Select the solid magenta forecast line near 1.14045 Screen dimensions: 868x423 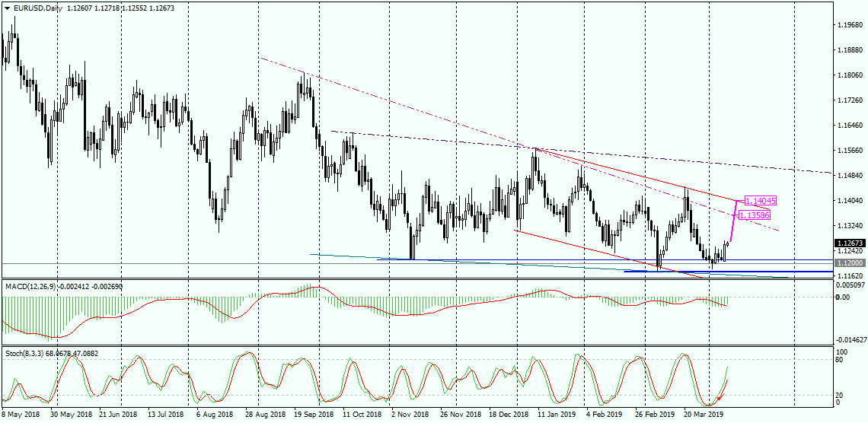click(733, 221)
